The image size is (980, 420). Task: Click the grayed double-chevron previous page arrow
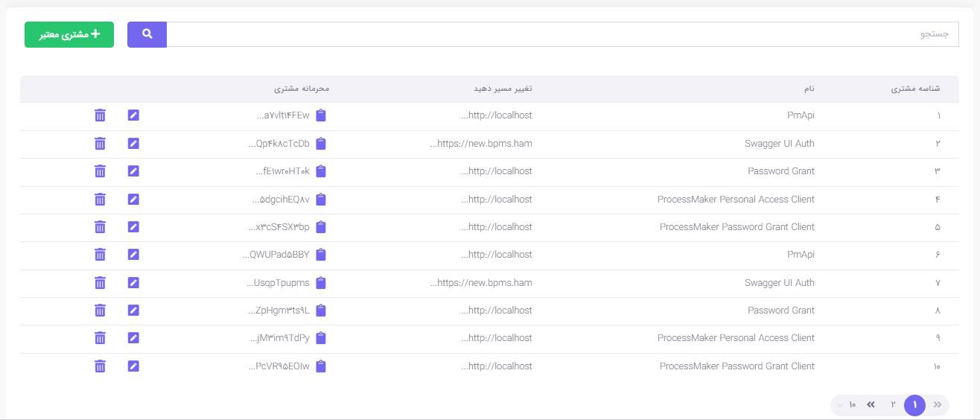point(938,405)
